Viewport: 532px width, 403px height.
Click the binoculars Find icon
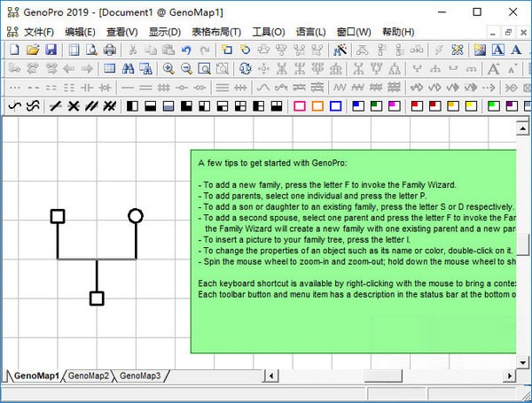128,69
